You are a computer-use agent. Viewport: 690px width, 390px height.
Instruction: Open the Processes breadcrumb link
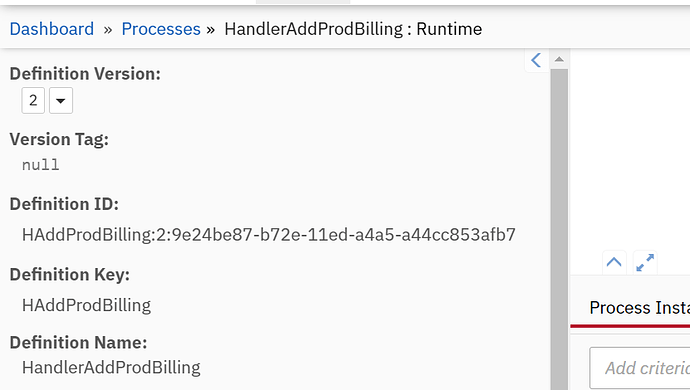coord(161,29)
